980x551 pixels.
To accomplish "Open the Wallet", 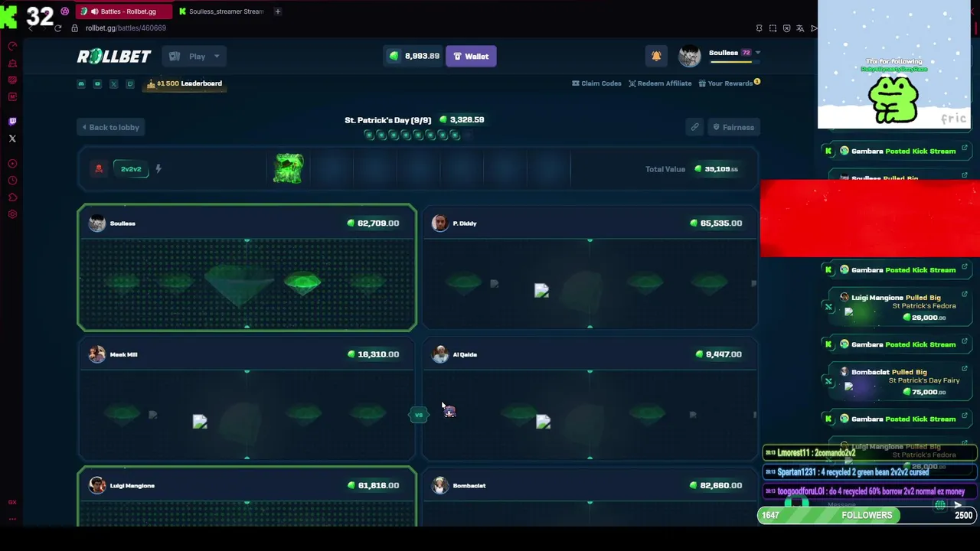I will coord(471,56).
